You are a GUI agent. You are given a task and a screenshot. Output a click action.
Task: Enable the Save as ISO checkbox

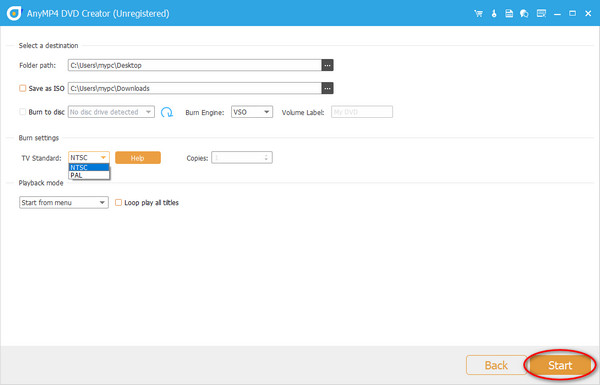23,88
